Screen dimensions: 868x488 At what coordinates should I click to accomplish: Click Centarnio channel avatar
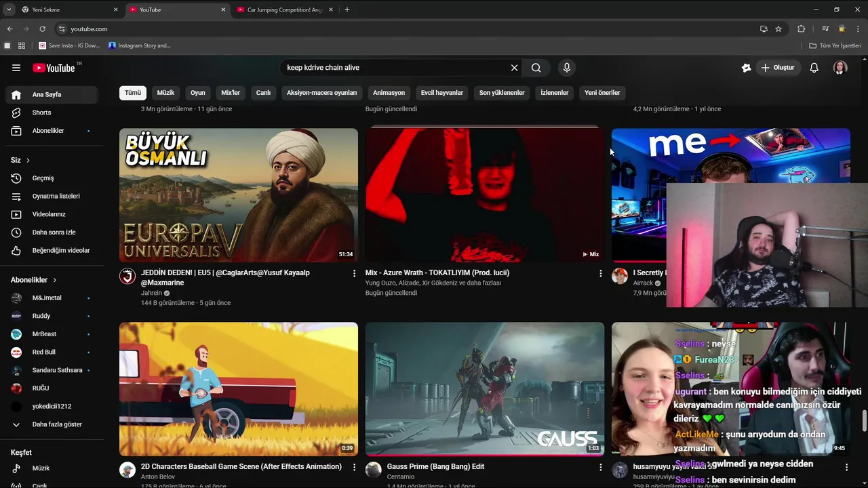pyautogui.click(x=374, y=470)
